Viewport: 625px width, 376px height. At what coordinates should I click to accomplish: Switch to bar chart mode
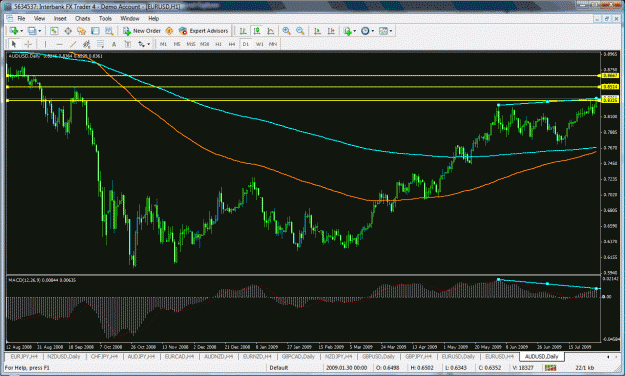click(243, 31)
